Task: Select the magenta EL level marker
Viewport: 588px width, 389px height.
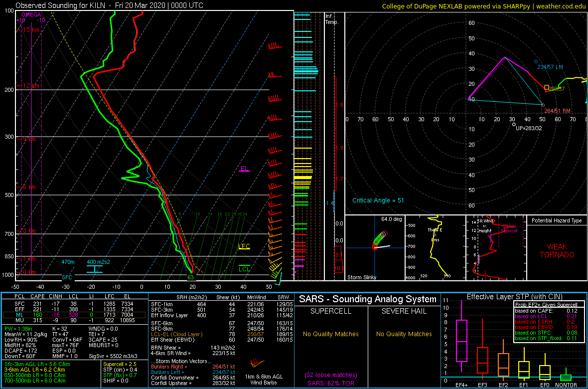Action: pyautogui.click(x=245, y=169)
